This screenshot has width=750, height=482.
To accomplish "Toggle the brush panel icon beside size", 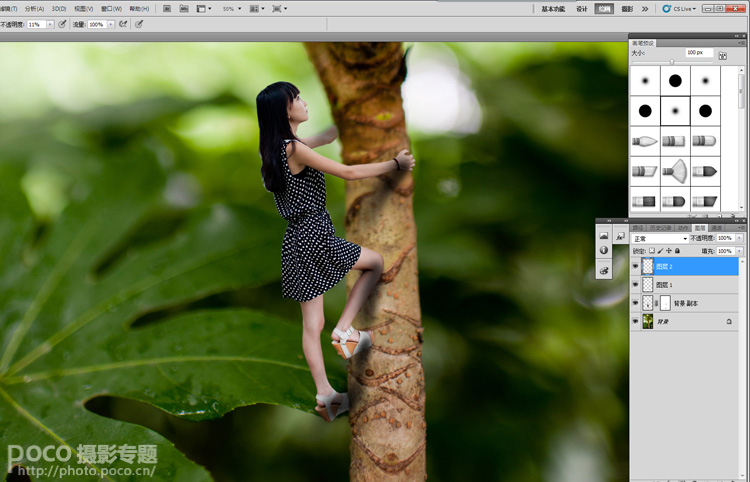I will pos(723,56).
